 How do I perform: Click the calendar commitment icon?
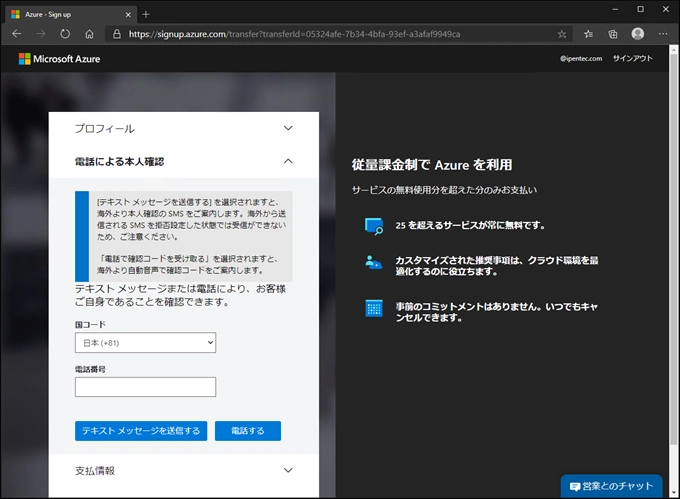click(x=374, y=308)
